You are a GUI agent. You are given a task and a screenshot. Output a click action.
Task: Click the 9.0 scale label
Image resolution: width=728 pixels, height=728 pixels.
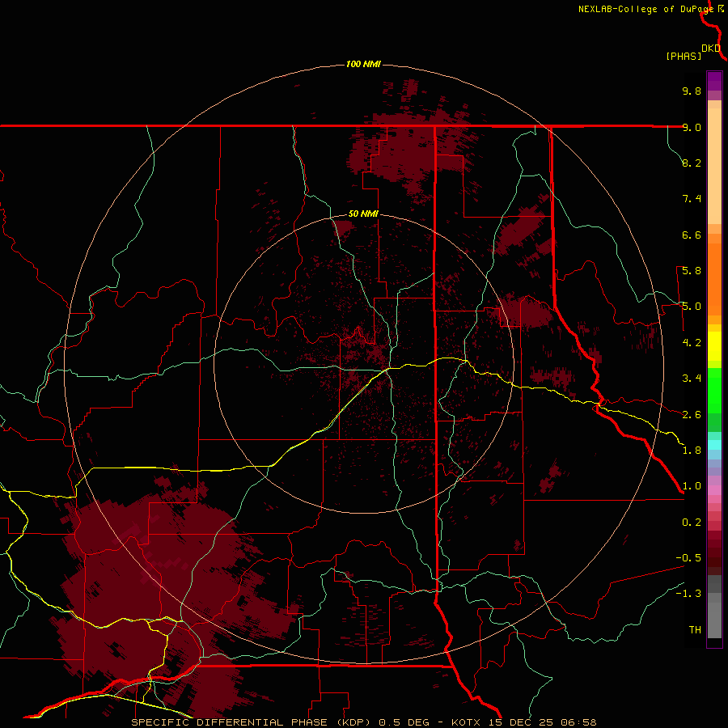coord(692,127)
